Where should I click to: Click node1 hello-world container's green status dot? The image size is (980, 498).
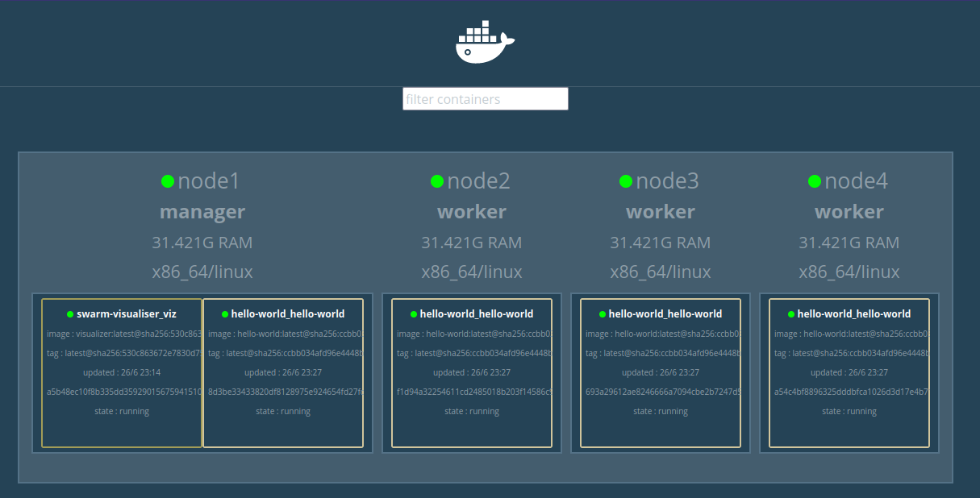[225, 314]
